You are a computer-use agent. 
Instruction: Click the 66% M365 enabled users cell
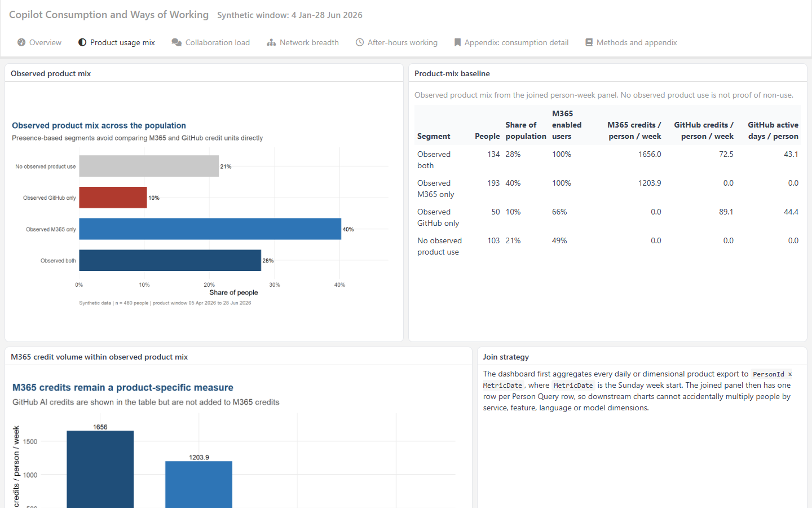559,212
